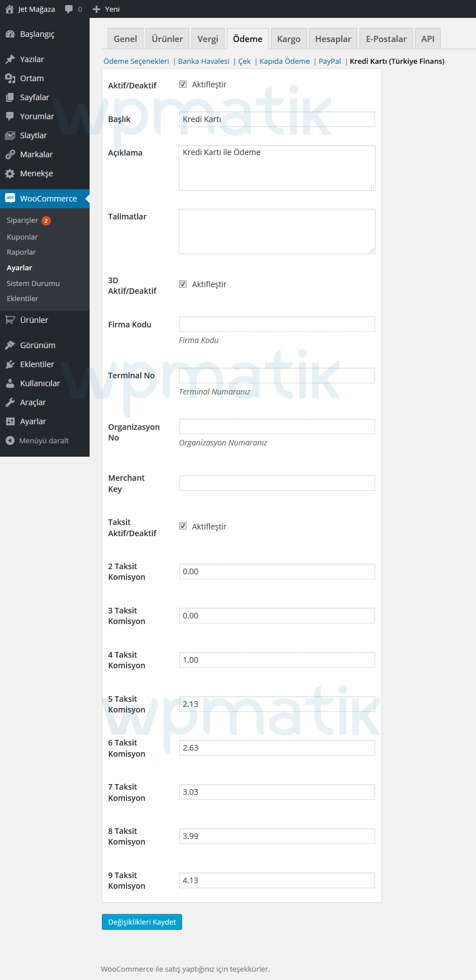Click the Kredi Kartı (Türkiye Finans) section label

click(x=397, y=62)
